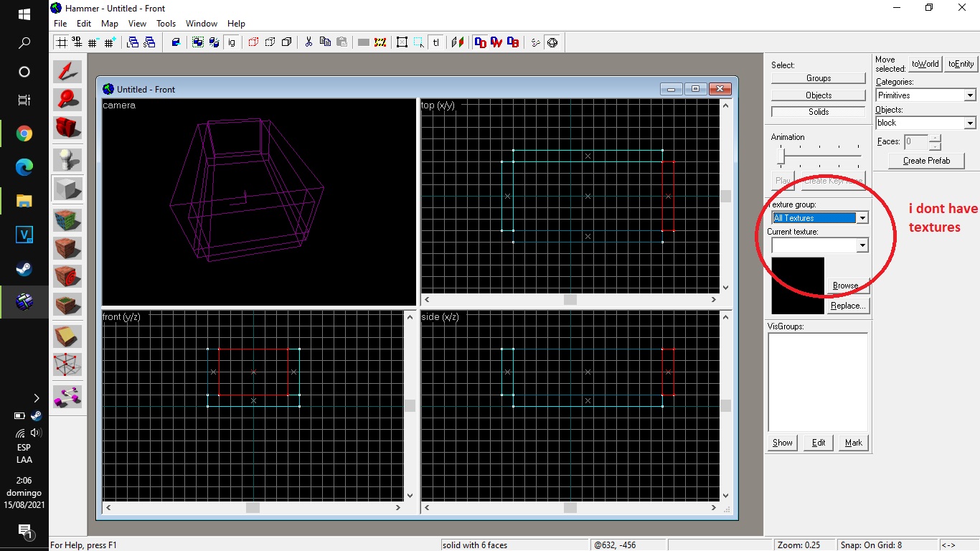Screen dimensions: 980x551
Task: Click the toWorld button
Action: click(x=925, y=64)
